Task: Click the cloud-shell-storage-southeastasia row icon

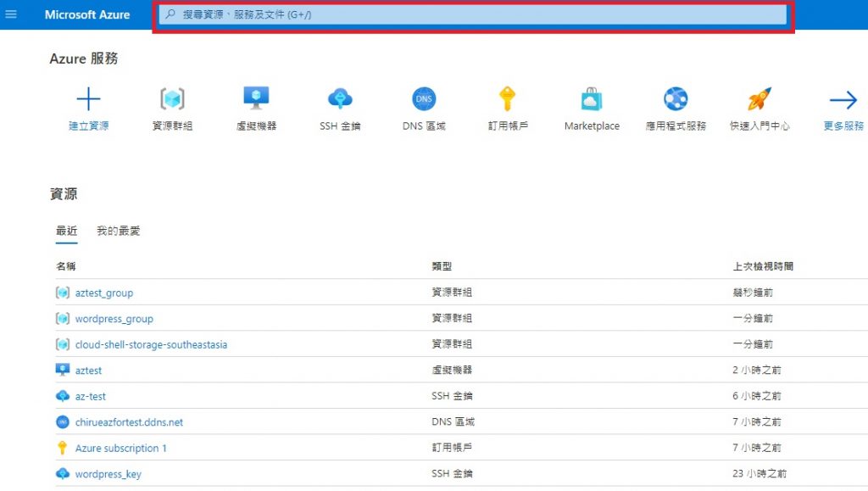Action: point(63,344)
